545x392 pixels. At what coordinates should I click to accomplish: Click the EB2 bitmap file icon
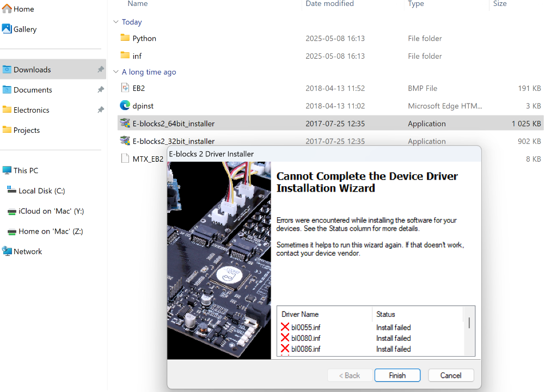[125, 88]
